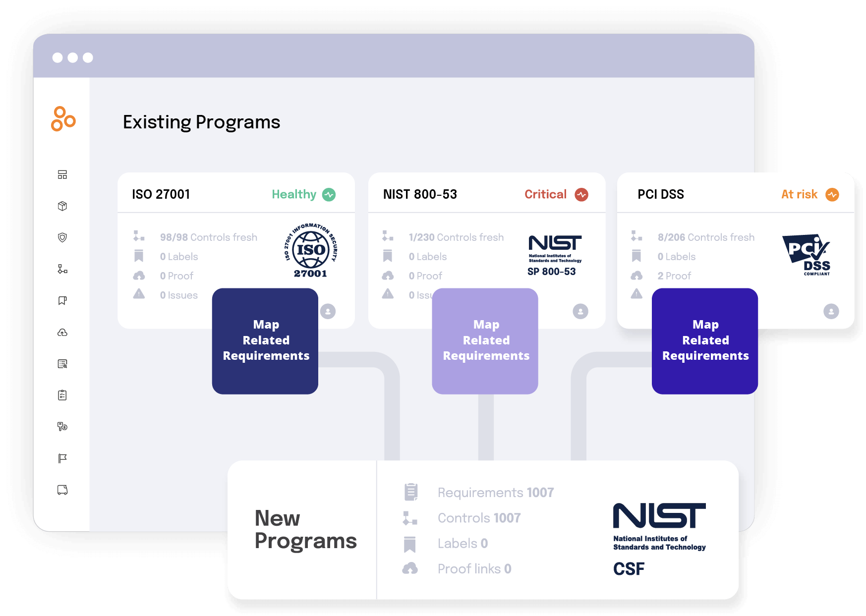Screen dimensions: 866x616
Task: Click the user avatar on ISO 27001 card
Action: coord(328,311)
